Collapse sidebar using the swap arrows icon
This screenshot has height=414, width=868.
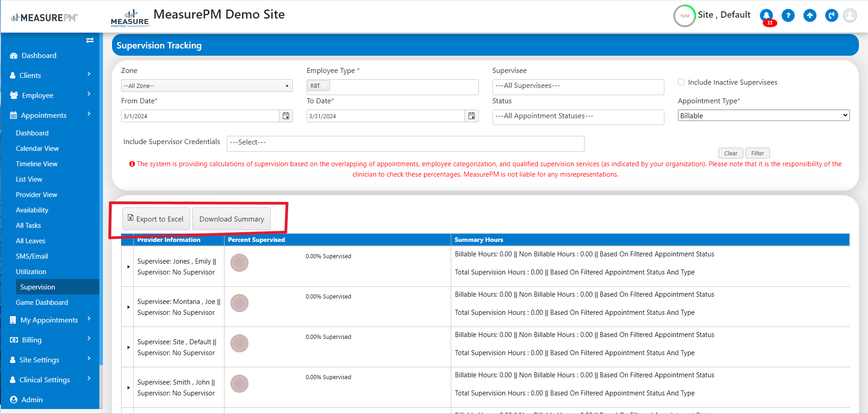[90, 40]
